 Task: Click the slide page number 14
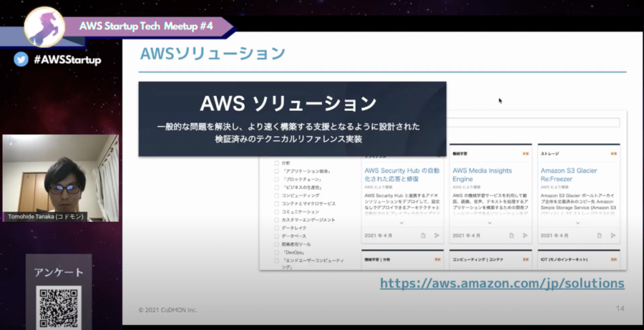point(619,308)
